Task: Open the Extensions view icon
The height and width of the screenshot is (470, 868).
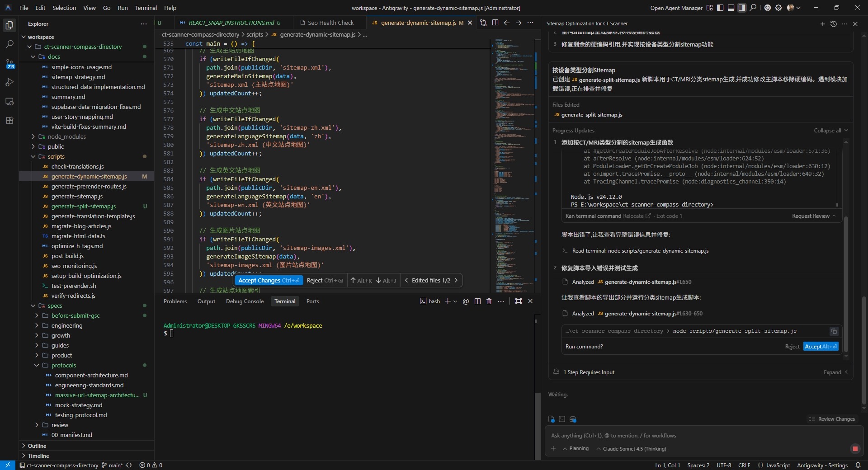Action: coord(9,121)
